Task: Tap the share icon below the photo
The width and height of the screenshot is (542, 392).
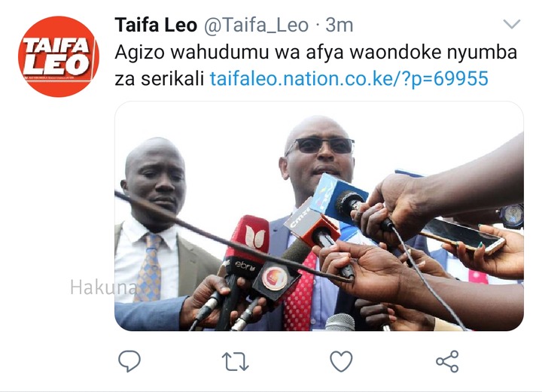Action: [x=447, y=361]
